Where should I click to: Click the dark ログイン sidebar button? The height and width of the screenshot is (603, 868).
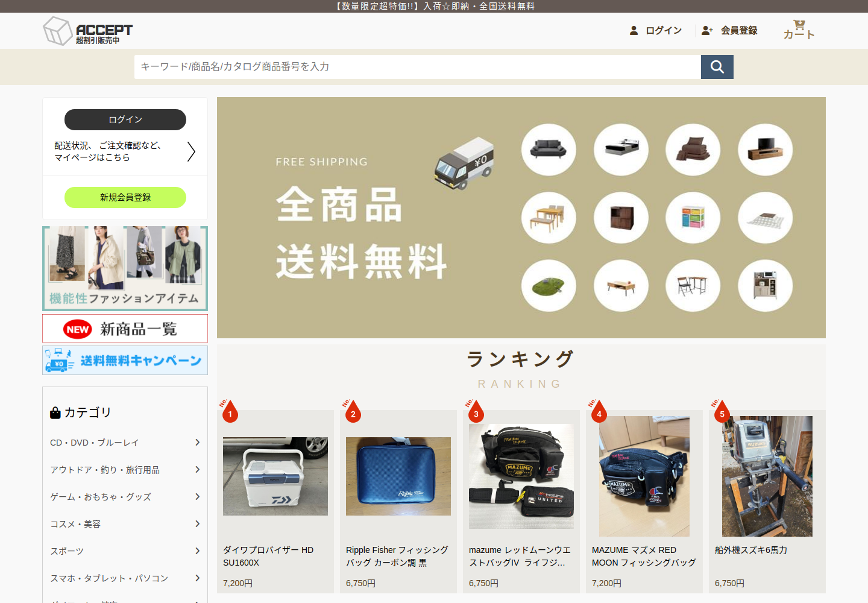(x=125, y=119)
